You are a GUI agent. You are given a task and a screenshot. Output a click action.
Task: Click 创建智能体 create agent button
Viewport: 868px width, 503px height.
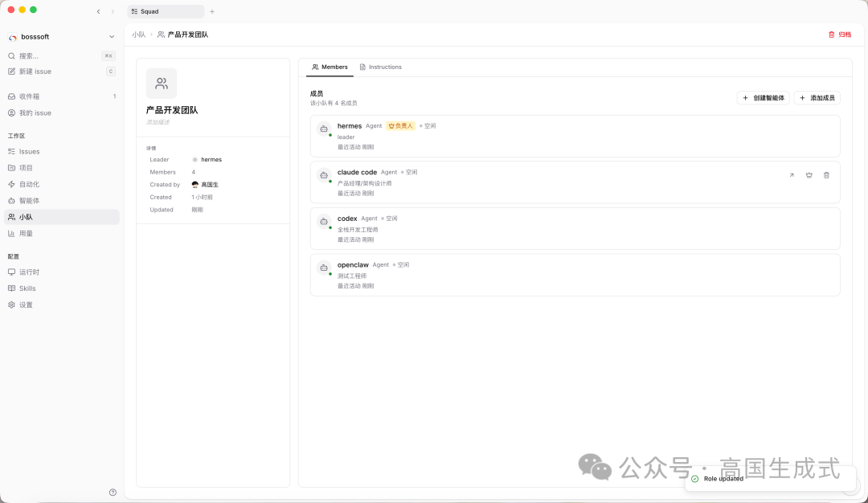(x=764, y=98)
